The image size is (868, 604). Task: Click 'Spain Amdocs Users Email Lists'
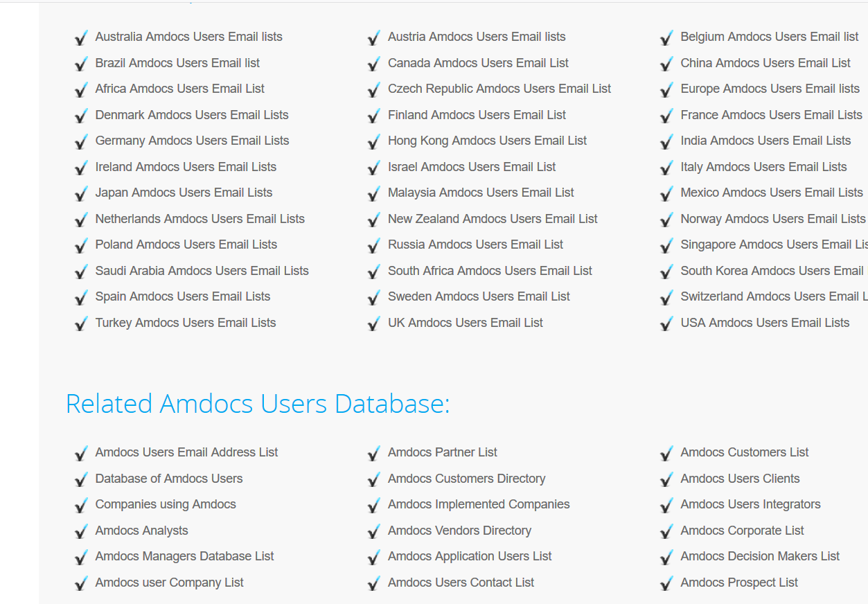[183, 296]
